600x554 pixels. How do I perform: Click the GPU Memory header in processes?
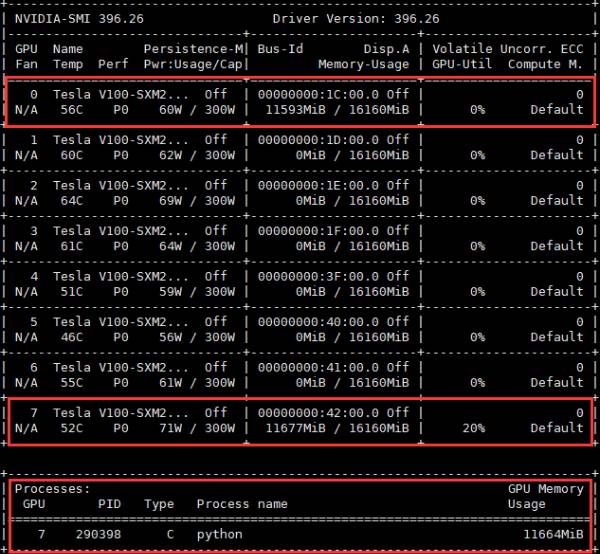click(x=546, y=489)
